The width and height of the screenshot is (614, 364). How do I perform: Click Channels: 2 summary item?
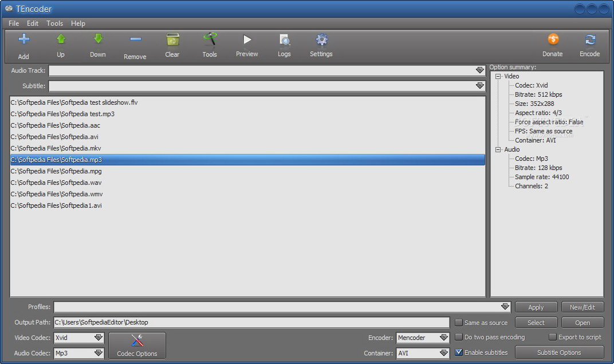(532, 186)
